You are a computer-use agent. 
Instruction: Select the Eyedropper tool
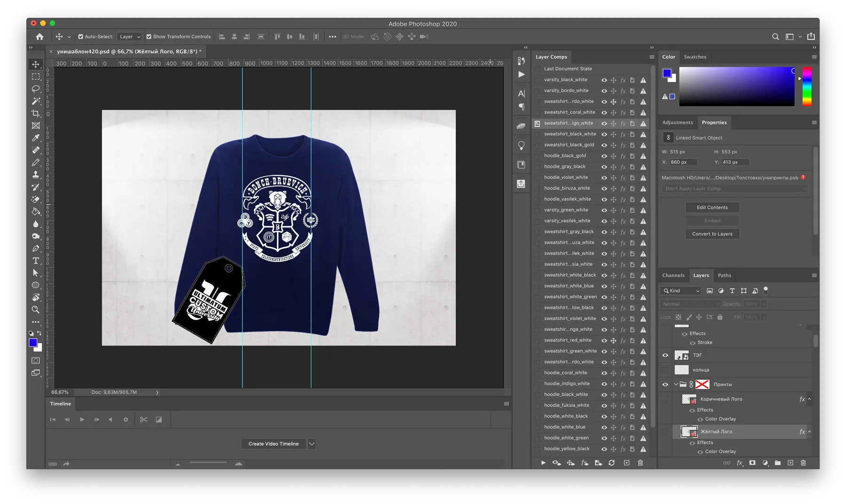36,138
